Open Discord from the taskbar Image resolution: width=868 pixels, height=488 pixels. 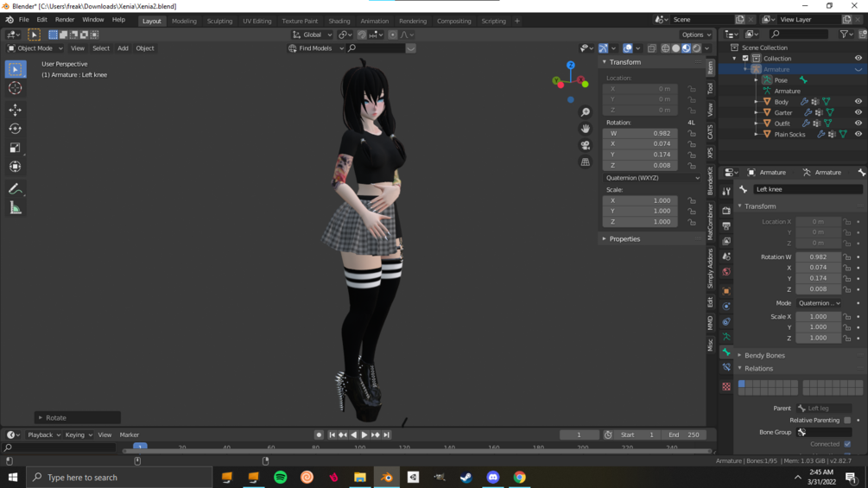492,477
